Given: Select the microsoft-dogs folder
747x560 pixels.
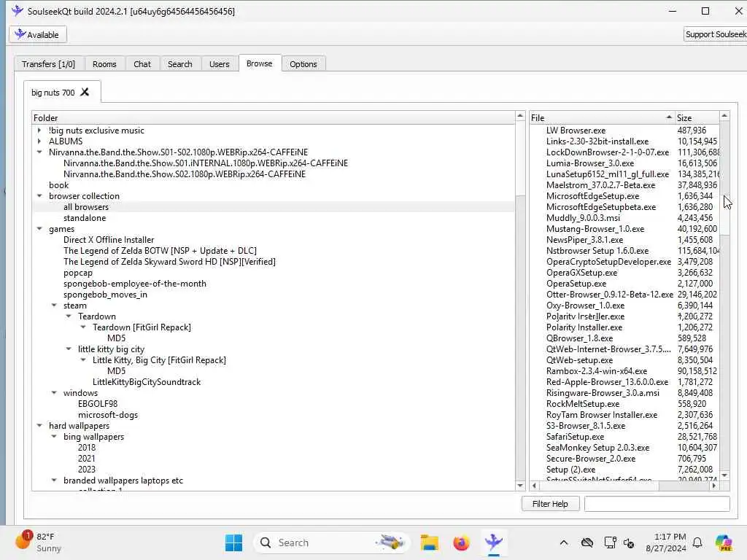Looking at the screenshot, I should point(108,415).
